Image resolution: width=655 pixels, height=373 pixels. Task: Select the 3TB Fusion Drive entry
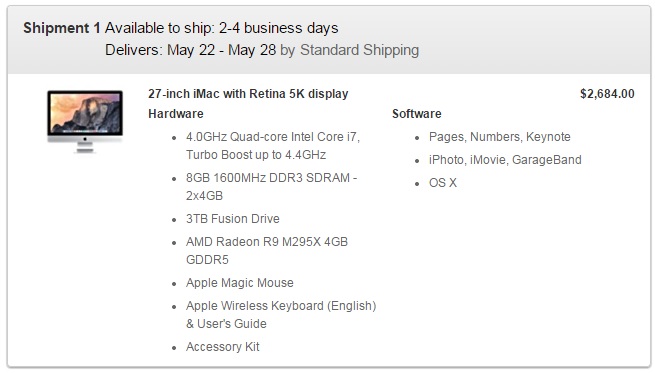coord(233,219)
